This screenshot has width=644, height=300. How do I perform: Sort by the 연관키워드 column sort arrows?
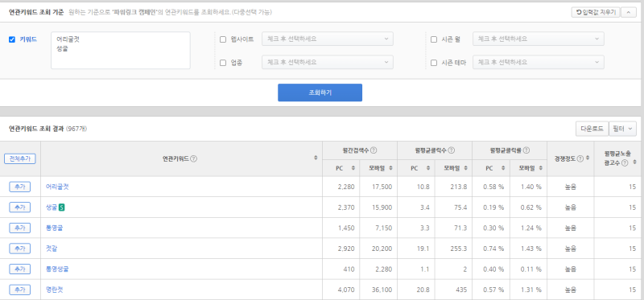316,158
